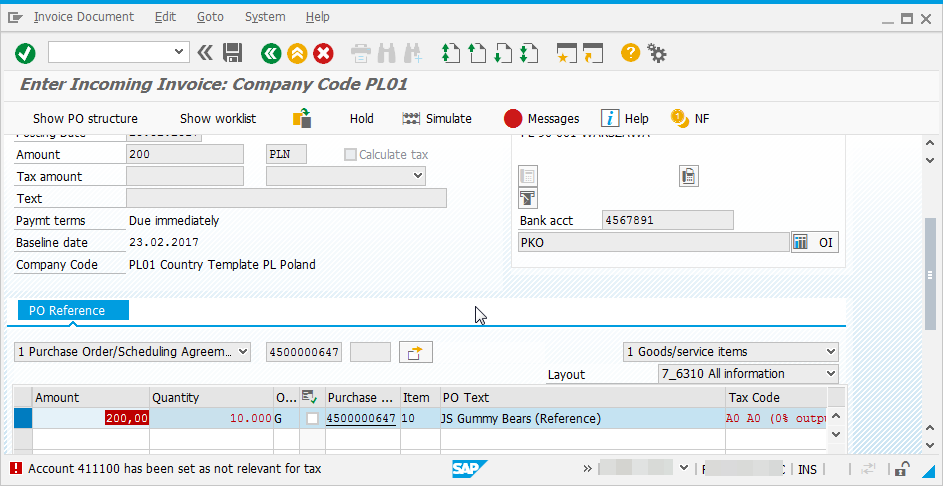
Task: Open the Goods/service items dropdown
Action: point(830,352)
